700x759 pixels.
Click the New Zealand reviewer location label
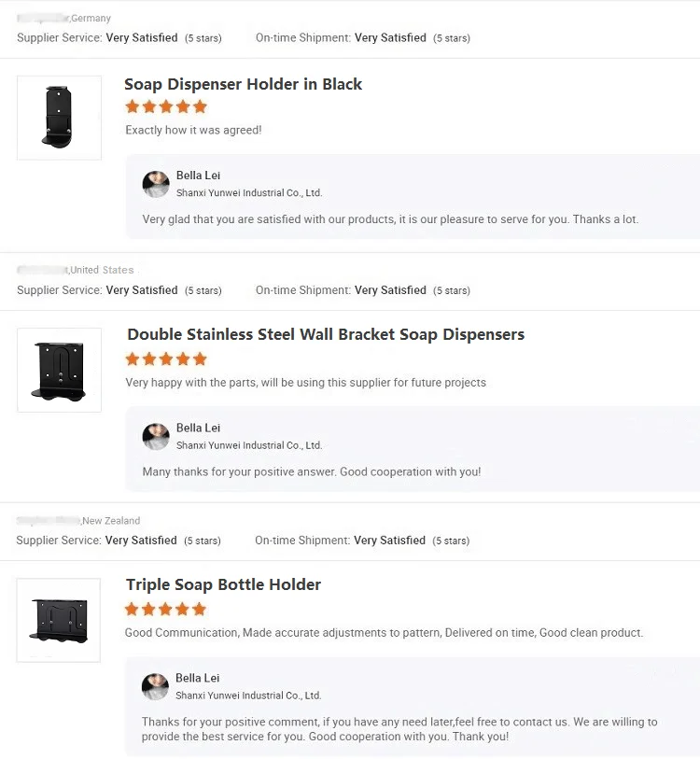point(111,520)
